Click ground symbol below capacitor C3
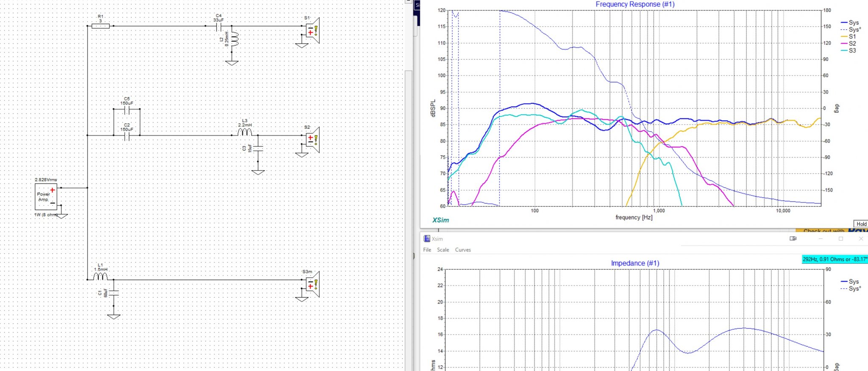Image resolution: width=868 pixels, height=371 pixels. (x=258, y=172)
